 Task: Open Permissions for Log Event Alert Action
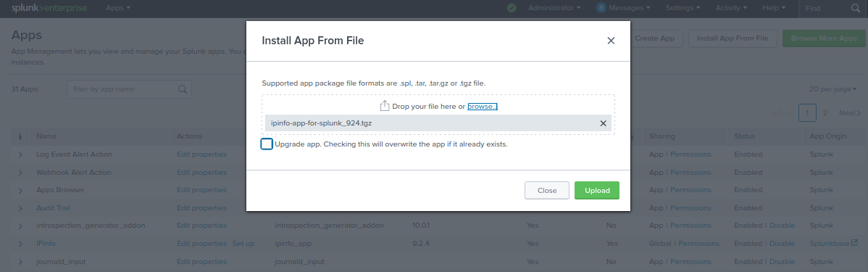[690, 154]
